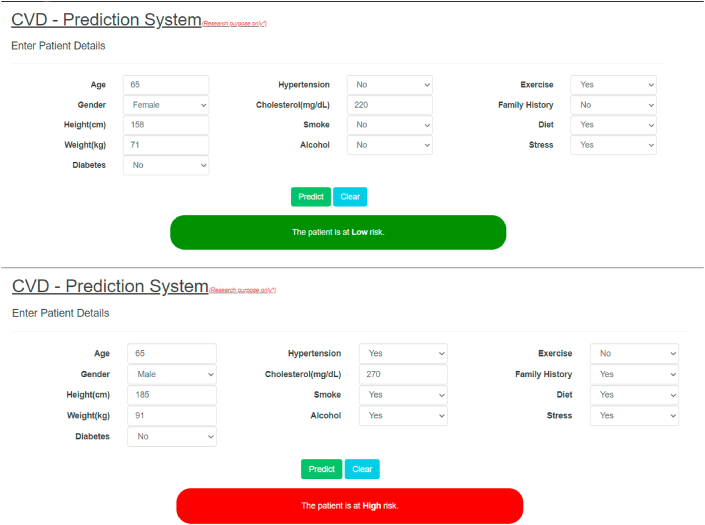The image size is (705, 525).
Task: Focus the Height field showing 158
Action: (x=166, y=125)
